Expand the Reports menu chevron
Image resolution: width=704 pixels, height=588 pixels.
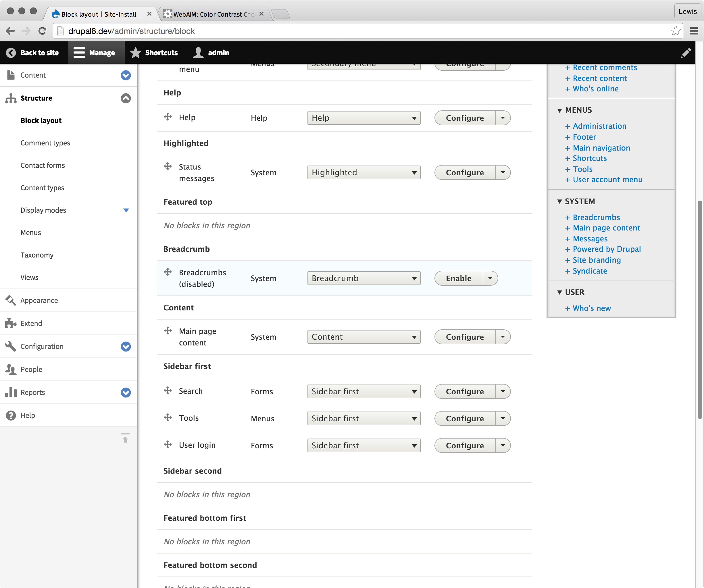pos(126,392)
